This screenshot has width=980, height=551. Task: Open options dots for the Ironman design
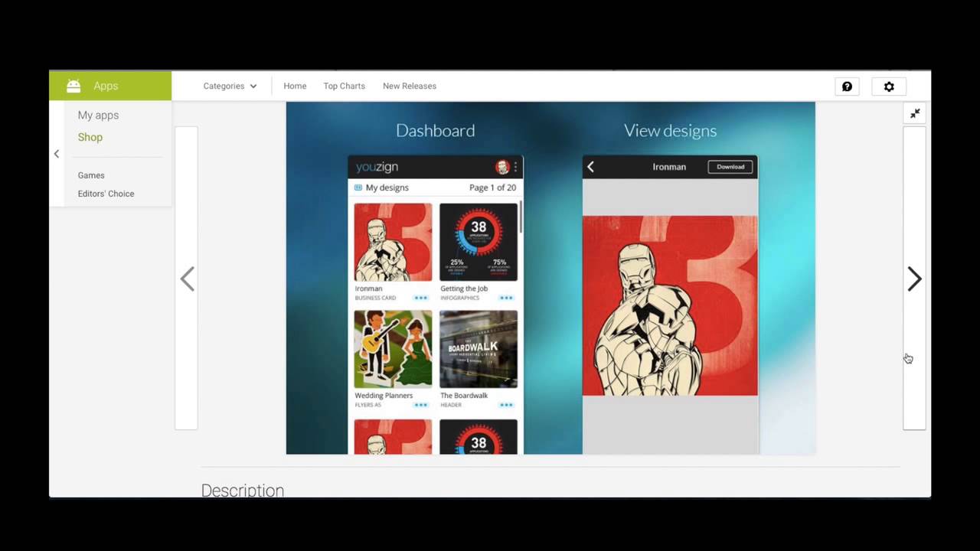(x=420, y=298)
